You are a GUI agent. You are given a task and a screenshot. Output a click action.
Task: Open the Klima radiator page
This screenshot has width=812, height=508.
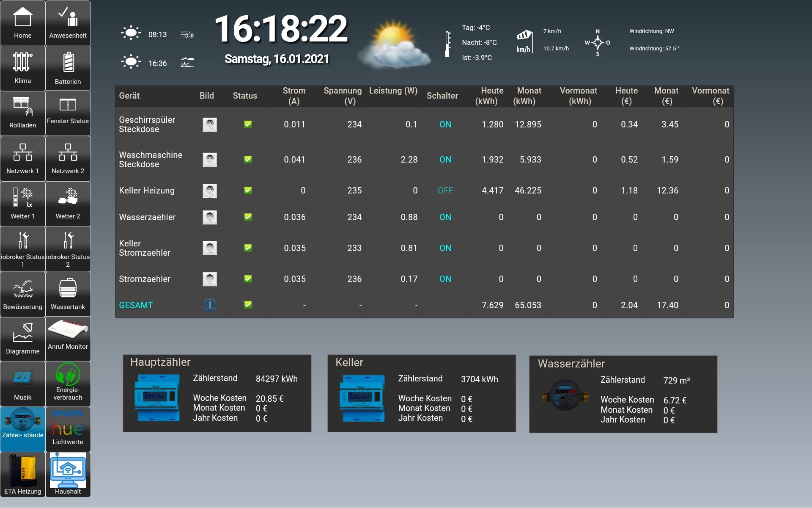pyautogui.click(x=22, y=68)
